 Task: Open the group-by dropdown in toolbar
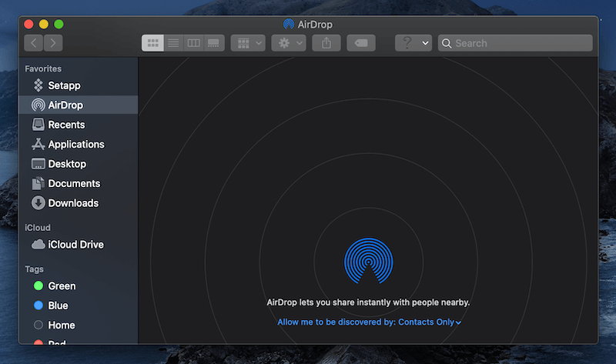click(x=248, y=43)
